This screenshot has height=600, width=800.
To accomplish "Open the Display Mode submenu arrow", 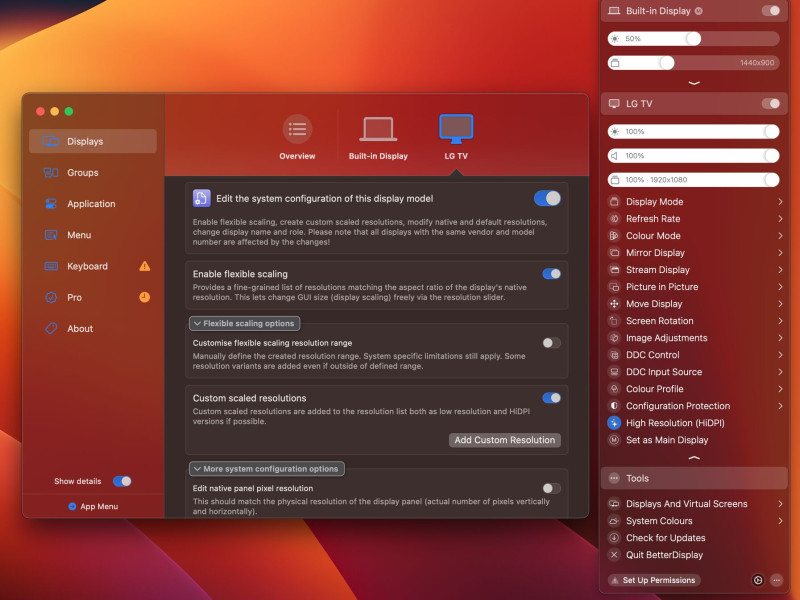I will tap(781, 202).
